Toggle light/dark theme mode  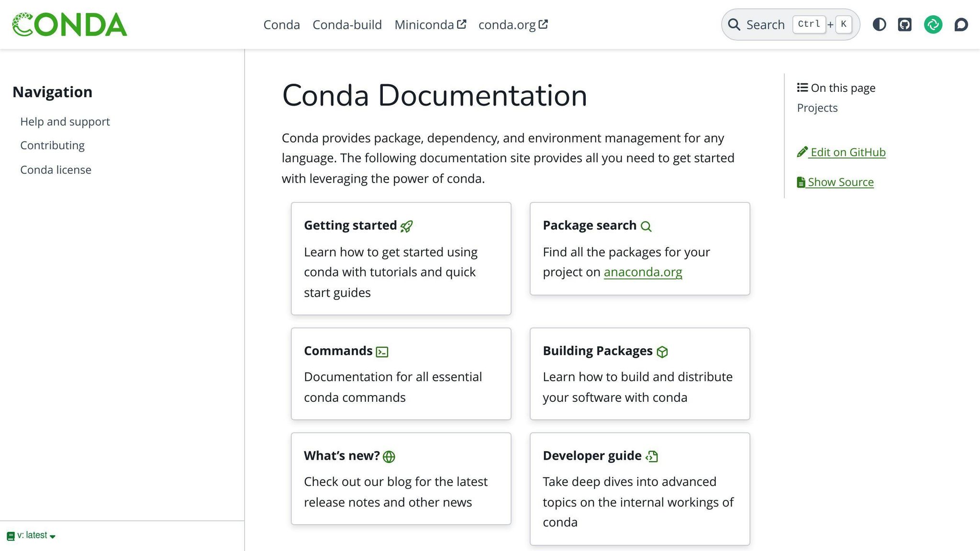coord(879,24)
